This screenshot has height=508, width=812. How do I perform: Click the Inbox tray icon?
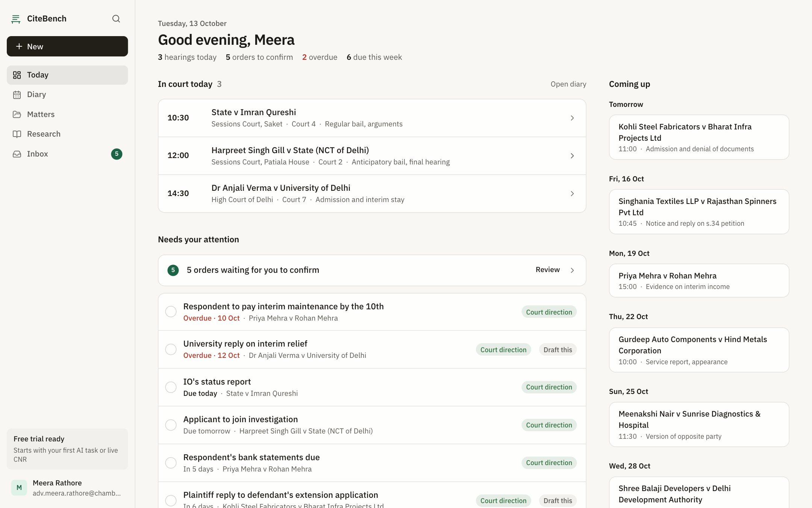coord(17,154)
